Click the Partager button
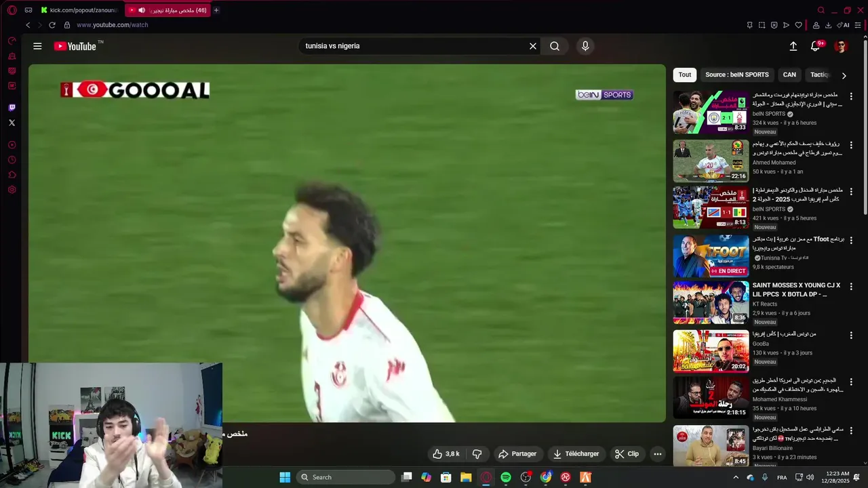Image resolution: width=868 pixels, height=488 pixels. [x=517, y=454]
